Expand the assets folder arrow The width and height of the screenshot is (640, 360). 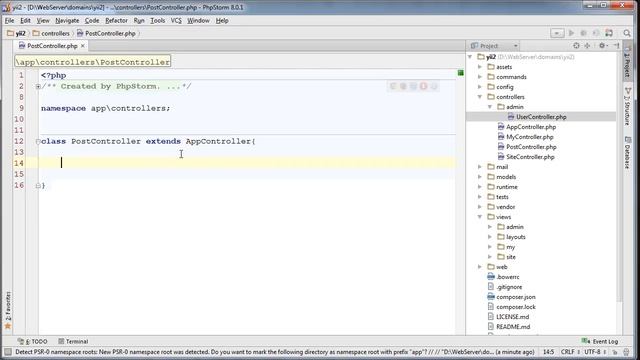(x=480, y=67)
